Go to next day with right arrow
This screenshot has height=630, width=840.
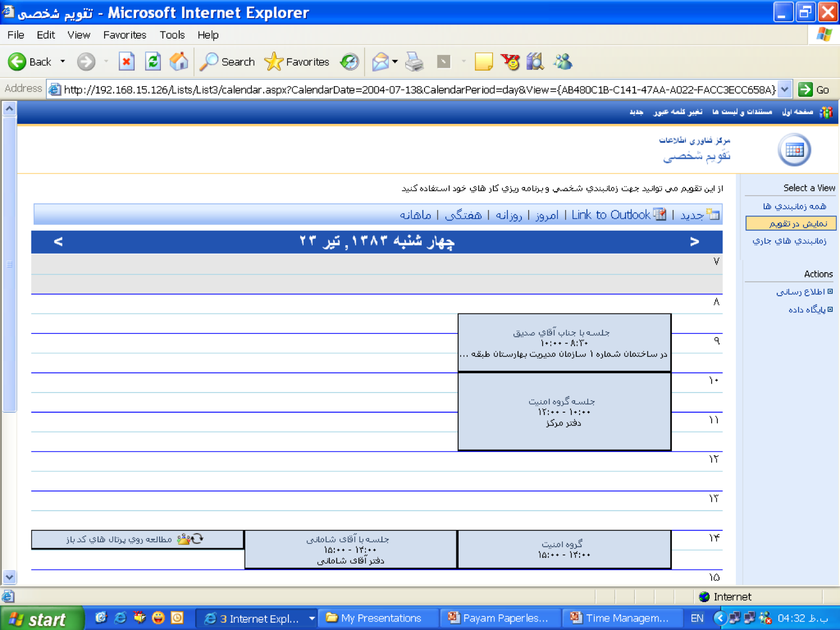[x=694, y=241]
